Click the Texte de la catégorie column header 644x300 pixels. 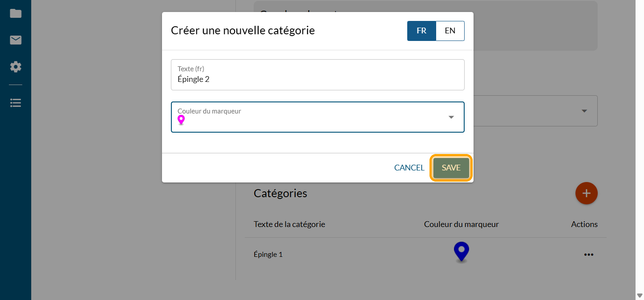[289, 224]
